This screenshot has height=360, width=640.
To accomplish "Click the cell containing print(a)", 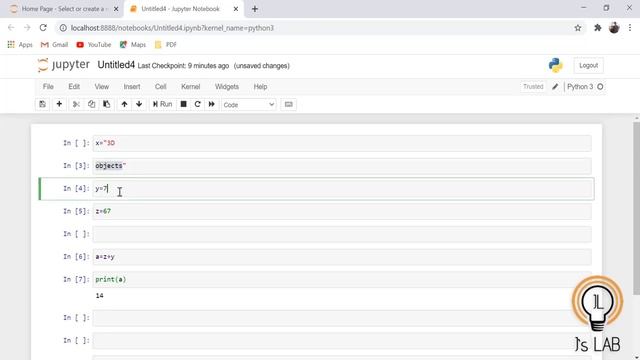I will pos(342,280).
